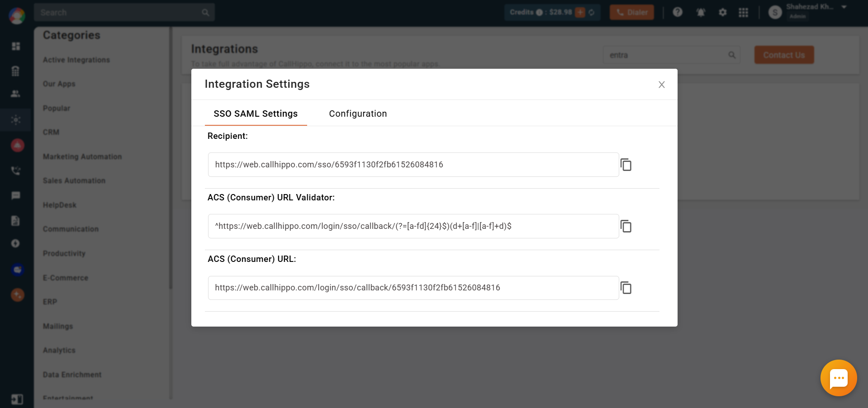Open the blue circular sidebar icon
The image size is (868, 408).
17,270
